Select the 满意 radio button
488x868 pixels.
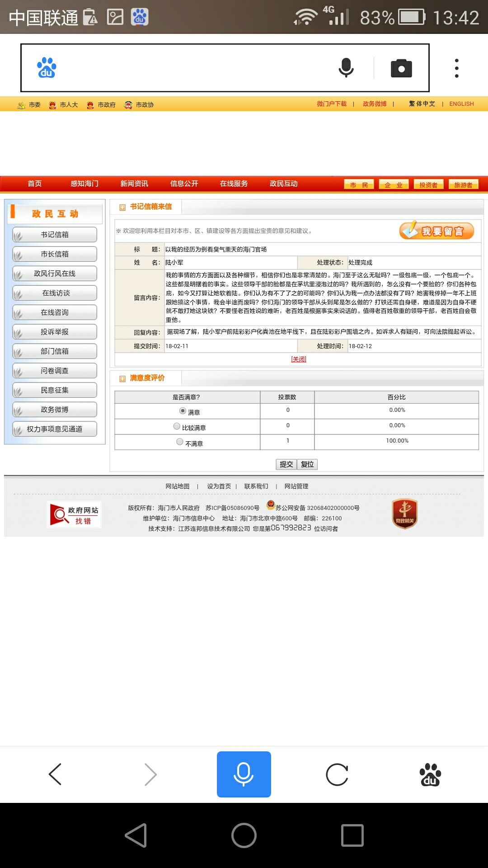(x=183, y=411)
